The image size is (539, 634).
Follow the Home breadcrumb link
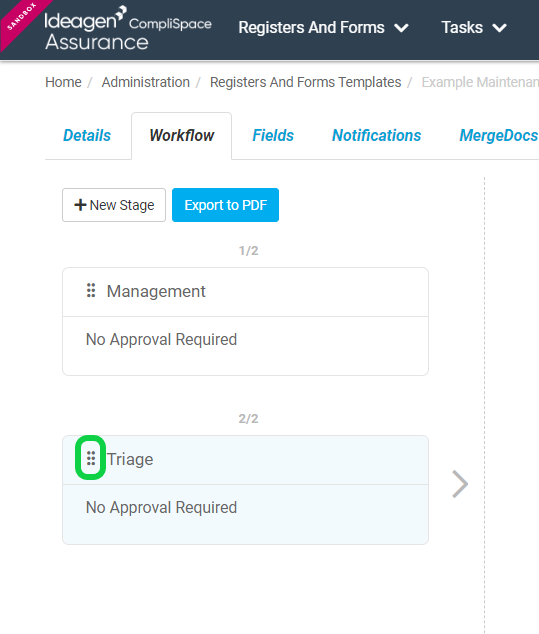(63, 82)
